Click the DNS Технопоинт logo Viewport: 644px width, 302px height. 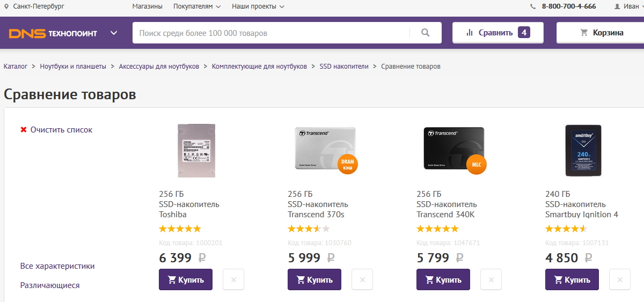coord(53,33)
